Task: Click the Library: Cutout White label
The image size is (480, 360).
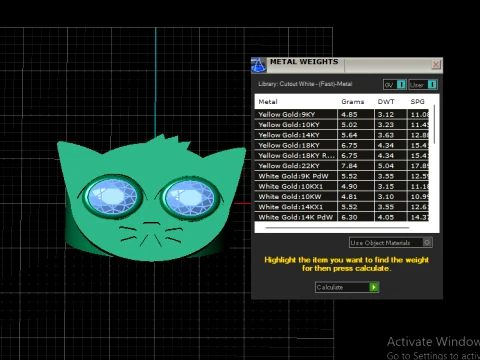Action: (x=305, y=84)
